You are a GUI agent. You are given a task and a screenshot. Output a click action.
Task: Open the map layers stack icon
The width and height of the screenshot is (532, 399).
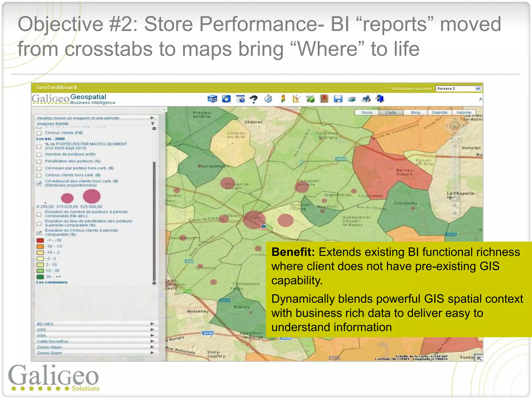[352, 99]
